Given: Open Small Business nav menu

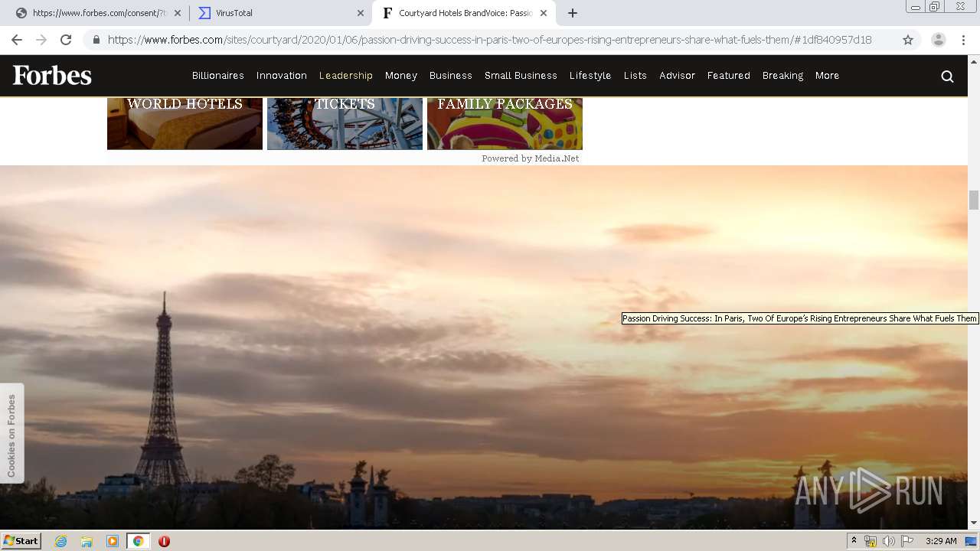Looking at the screenshot, I should 521,76.
